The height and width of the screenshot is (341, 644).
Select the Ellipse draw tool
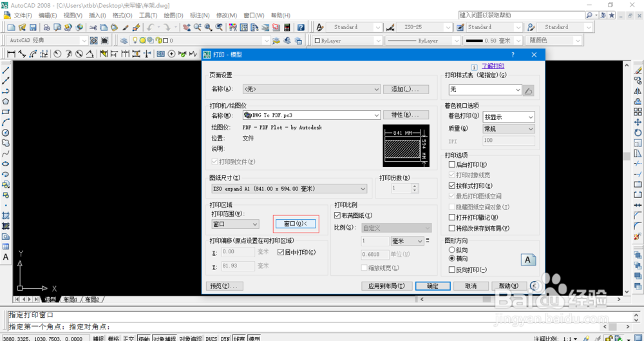(x=6, y=164)
